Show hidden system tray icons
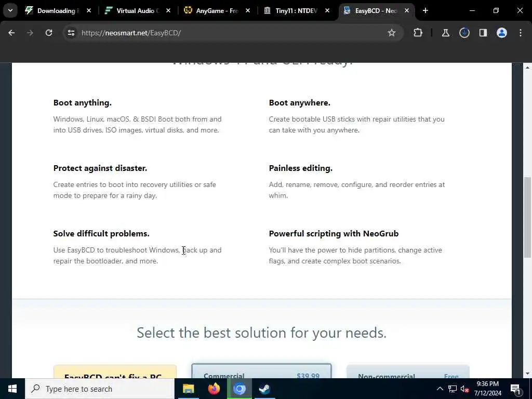Image resolution: width=532 pixels, height=399 pixels. 440,389
